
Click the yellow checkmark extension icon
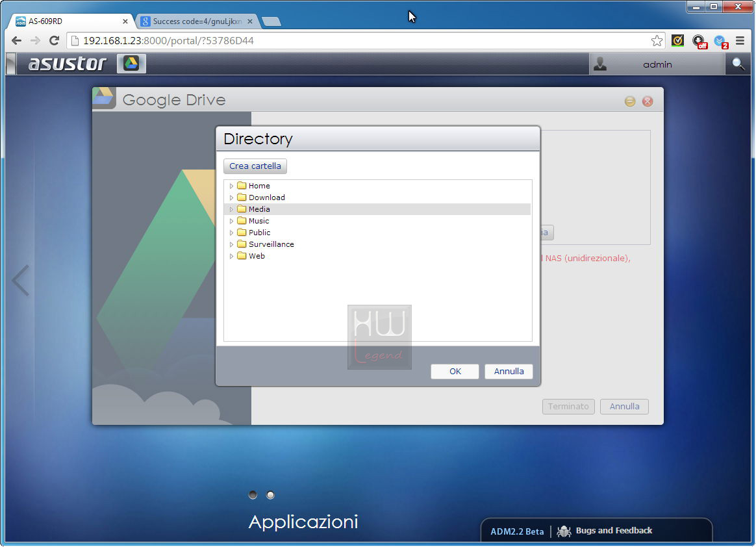[x=677, y=40]
